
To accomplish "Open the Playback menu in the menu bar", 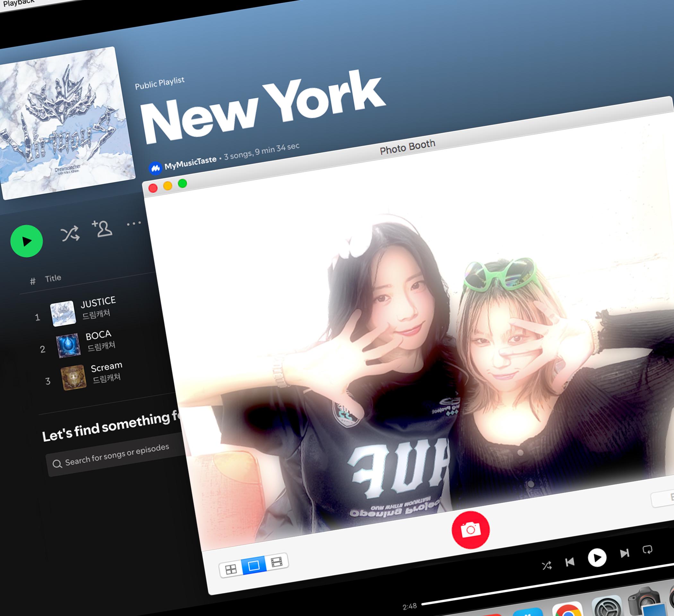I will tap(18, 3).
